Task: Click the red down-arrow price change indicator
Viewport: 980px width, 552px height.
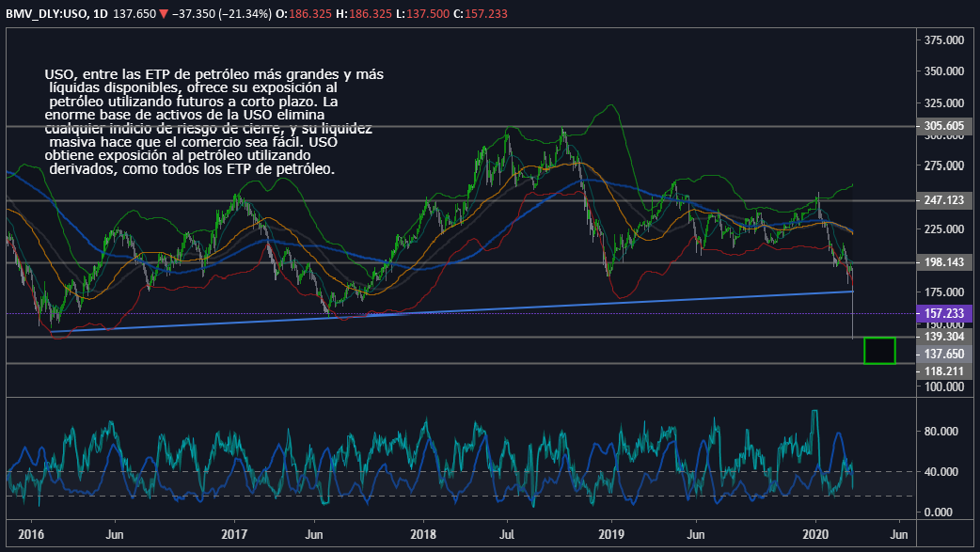Action: (x=164, y=13)
